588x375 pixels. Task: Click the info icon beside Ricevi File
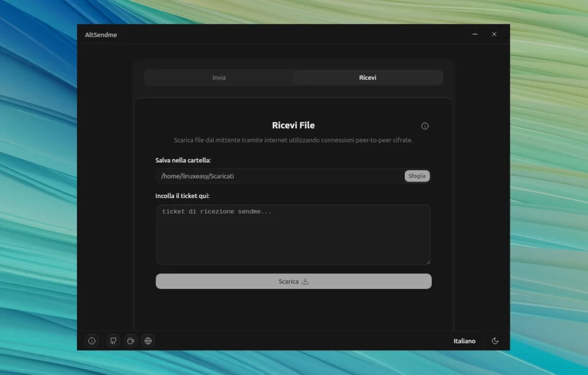(425, 126)
